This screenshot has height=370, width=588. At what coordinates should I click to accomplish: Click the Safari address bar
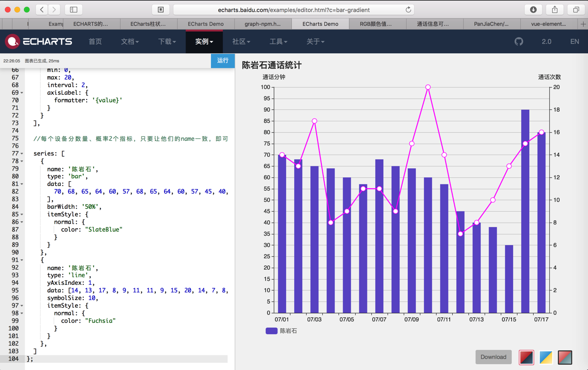click(x=293, y=10)
